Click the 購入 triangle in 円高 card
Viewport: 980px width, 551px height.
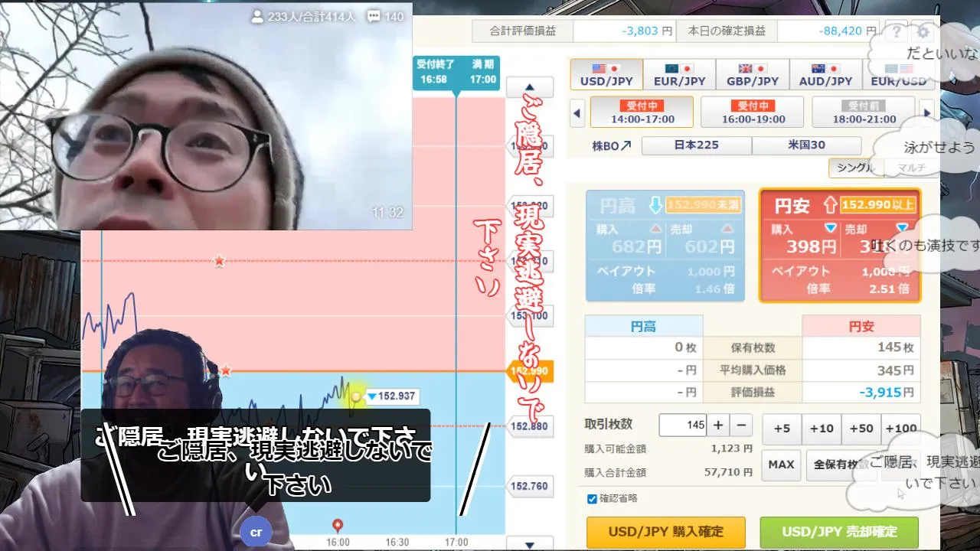point(655,229)
